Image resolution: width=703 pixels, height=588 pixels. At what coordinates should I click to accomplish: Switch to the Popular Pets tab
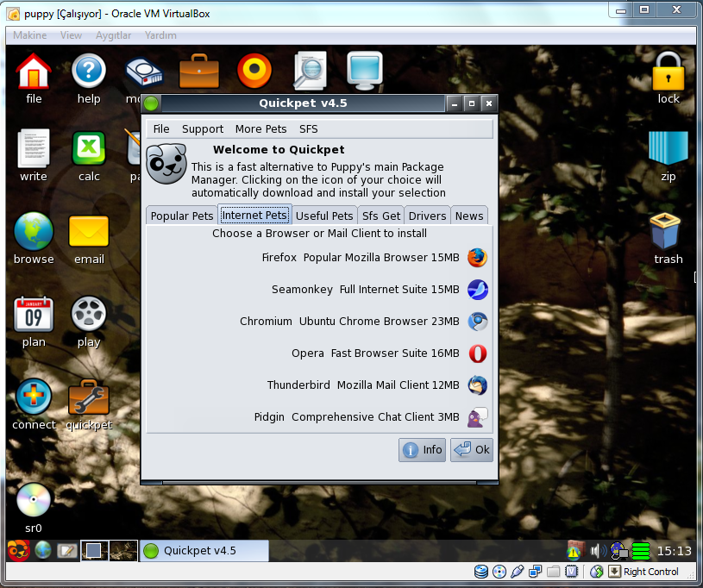(x=181, y=215)
